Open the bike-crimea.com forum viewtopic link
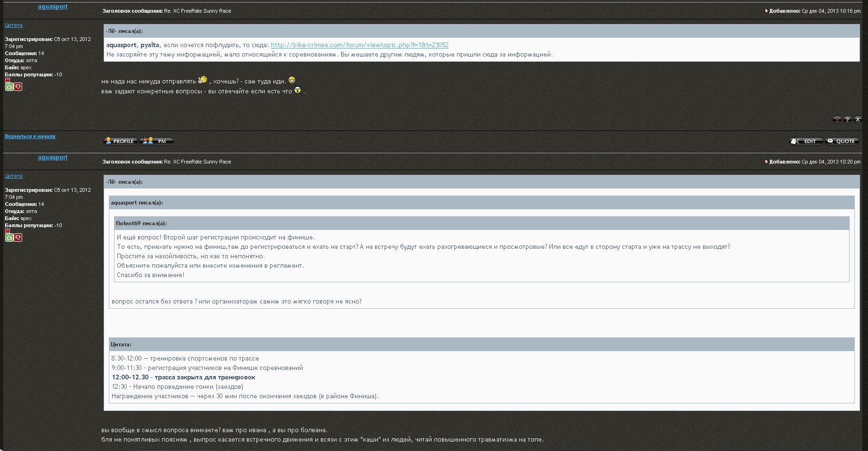The image size is (868, 451). [360, 45]
